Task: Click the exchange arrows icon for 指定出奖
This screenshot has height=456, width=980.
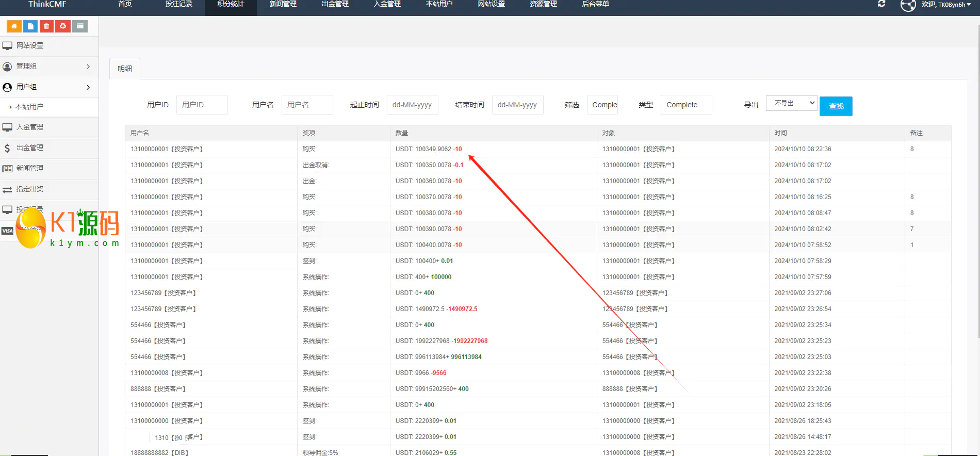Action: tap(7, 189)
